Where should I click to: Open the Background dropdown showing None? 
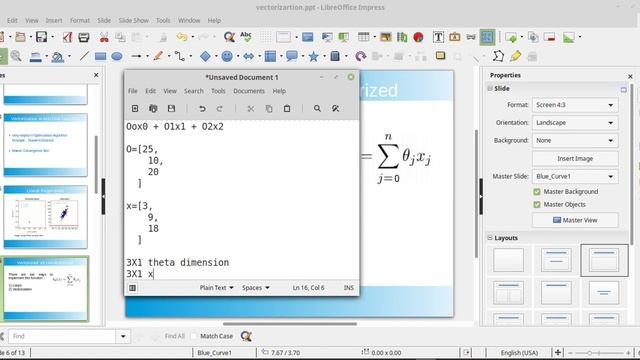(x=575, y=140)
